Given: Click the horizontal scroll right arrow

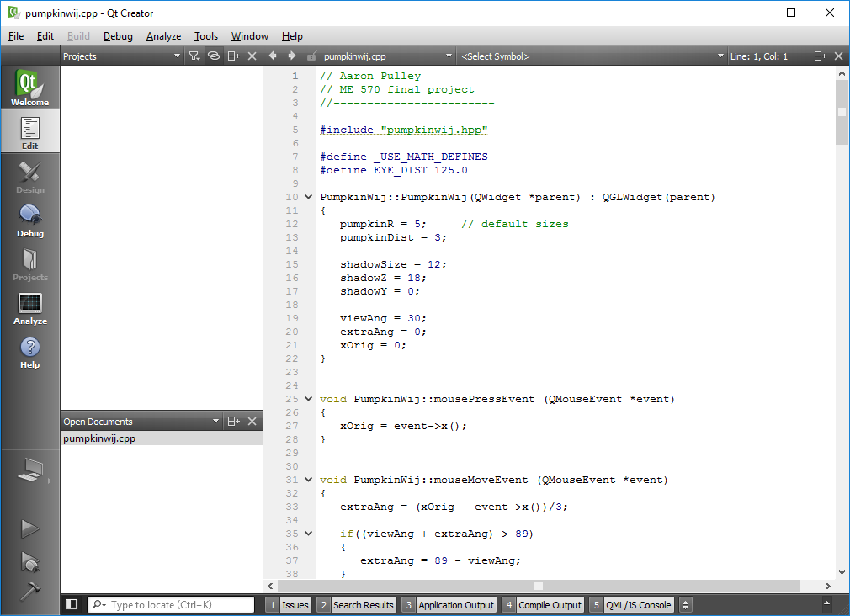Looking at the screenshot, I should point(828,586).
